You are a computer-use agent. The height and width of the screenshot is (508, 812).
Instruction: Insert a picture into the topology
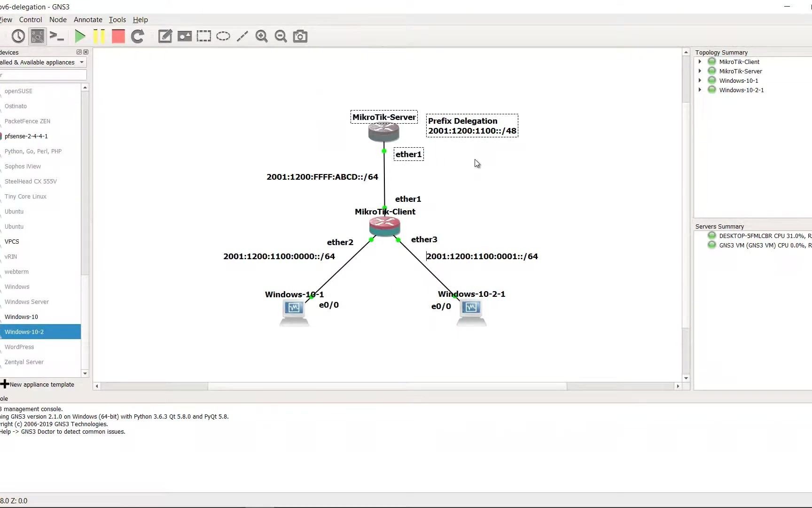184,36
